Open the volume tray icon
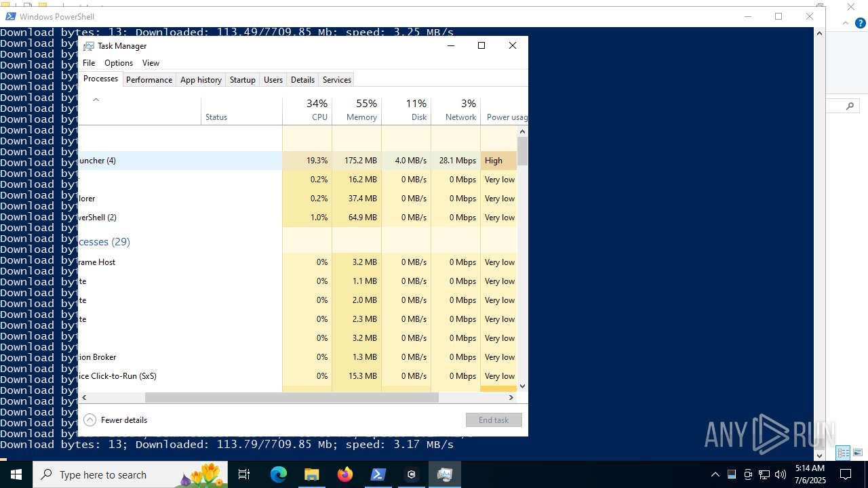This screenshot has height=488, width=868. pyautogui.click(x=781, y=474)
